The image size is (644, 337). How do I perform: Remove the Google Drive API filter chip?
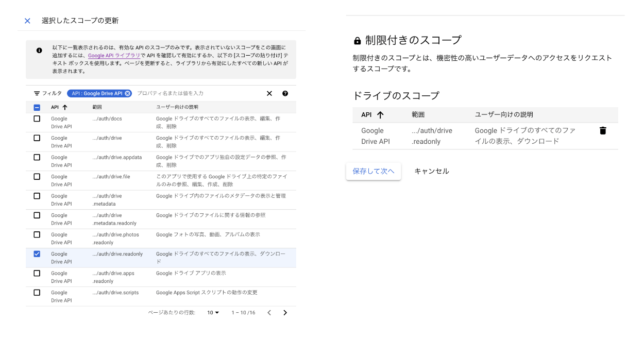[127, 93]
